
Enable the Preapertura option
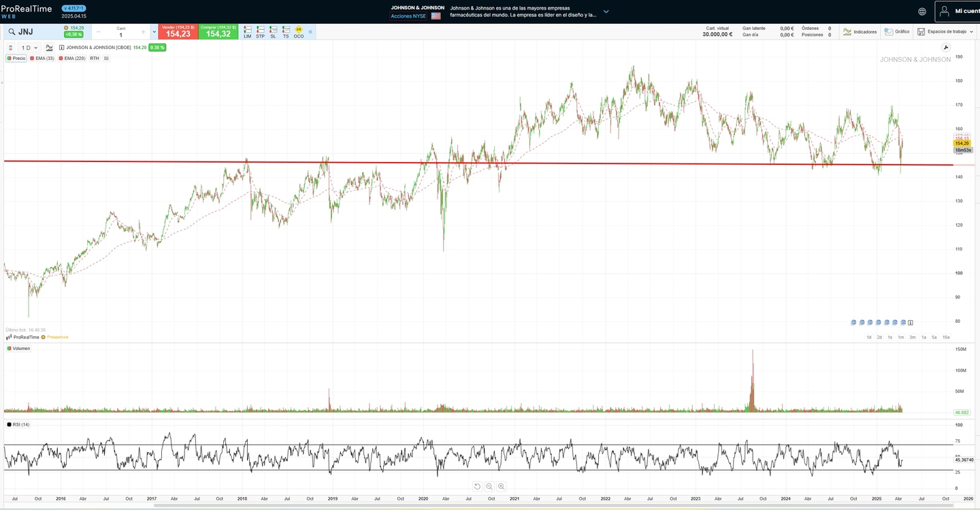pos(57,336)
